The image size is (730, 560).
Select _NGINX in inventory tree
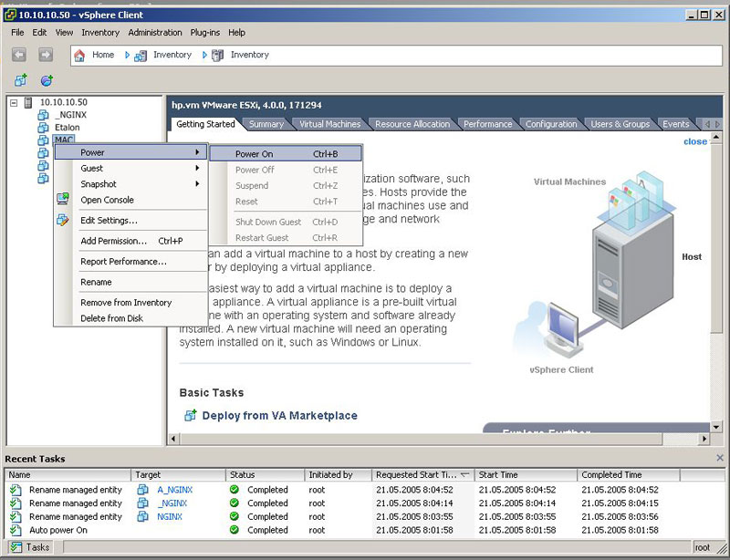(70, 115)
